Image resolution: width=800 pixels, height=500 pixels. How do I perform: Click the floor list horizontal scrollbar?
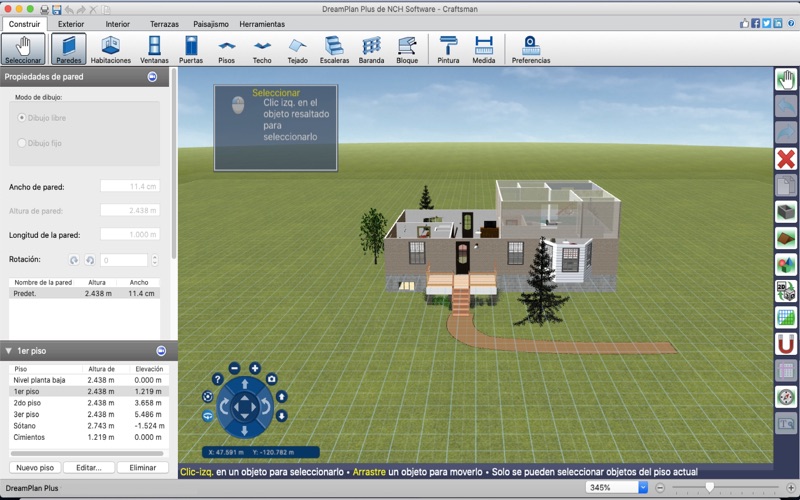(87, 453)
